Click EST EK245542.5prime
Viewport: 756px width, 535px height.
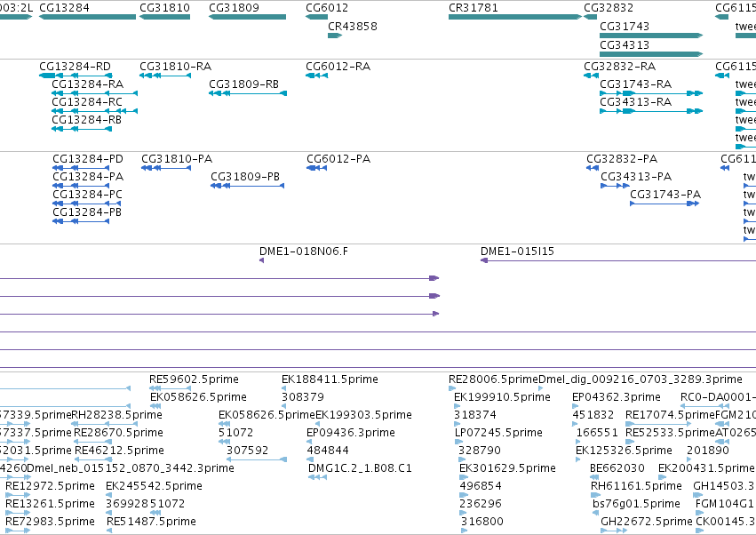108,495
